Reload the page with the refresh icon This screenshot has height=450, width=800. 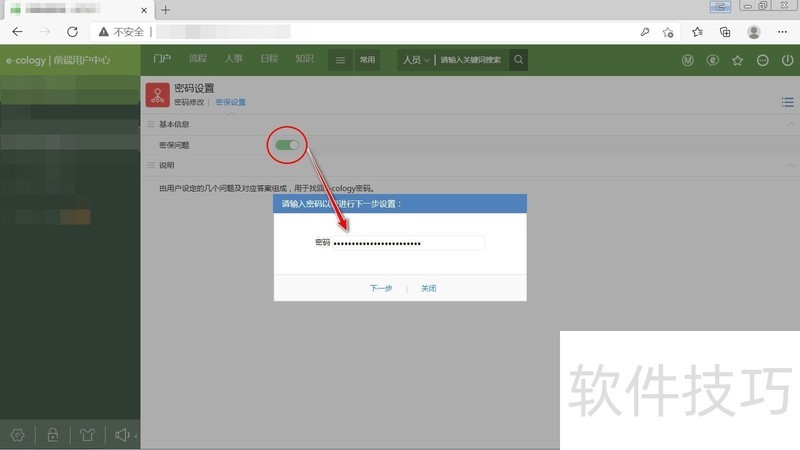pyautogui.click(x=72, y=32)
